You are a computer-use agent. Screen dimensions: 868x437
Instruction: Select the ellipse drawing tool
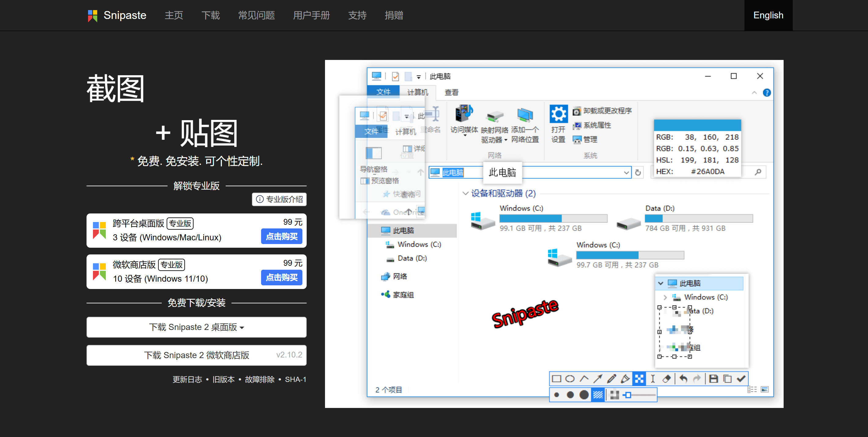[x=570, y=379]
